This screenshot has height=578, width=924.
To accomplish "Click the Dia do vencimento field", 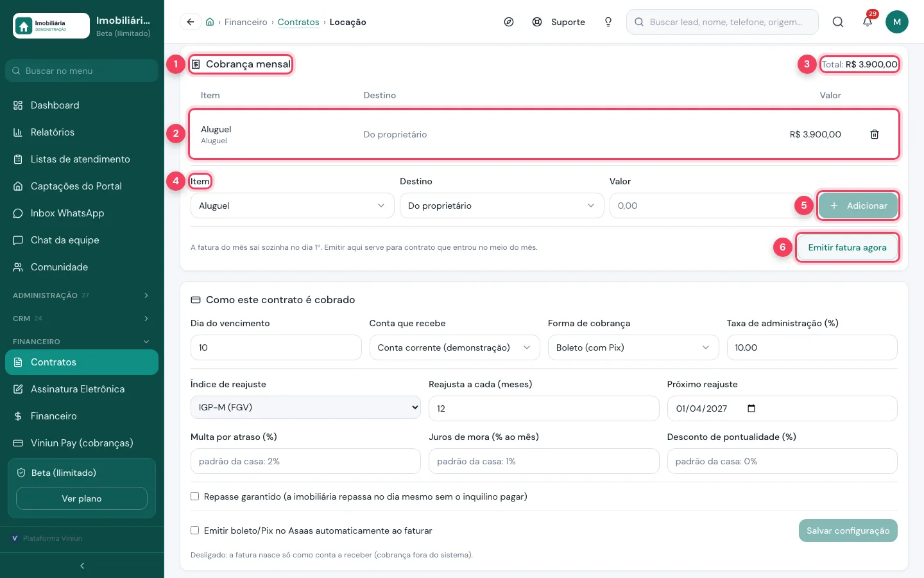I will 276,347.
